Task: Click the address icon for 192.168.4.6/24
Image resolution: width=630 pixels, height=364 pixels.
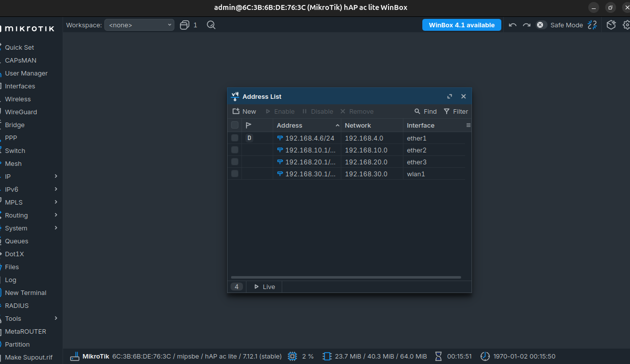Action: (280, 138)
